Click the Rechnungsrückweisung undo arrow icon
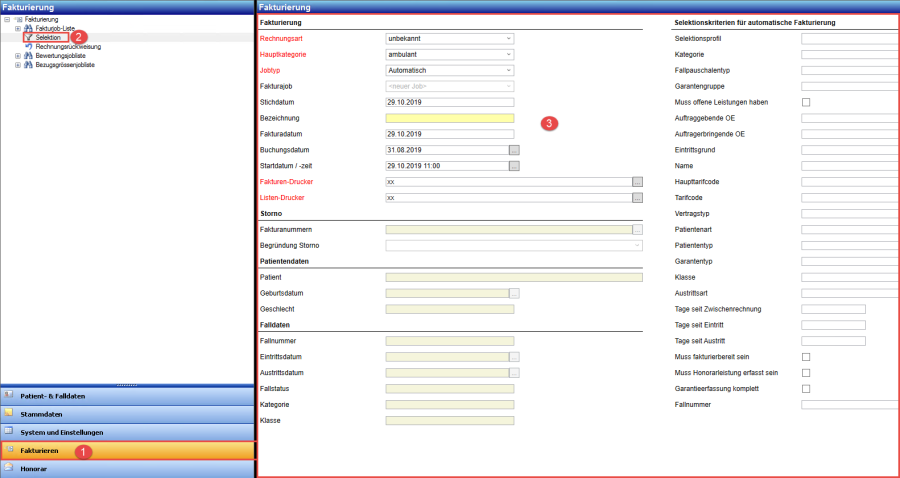 pyautogui.click(x=29, y=47)
